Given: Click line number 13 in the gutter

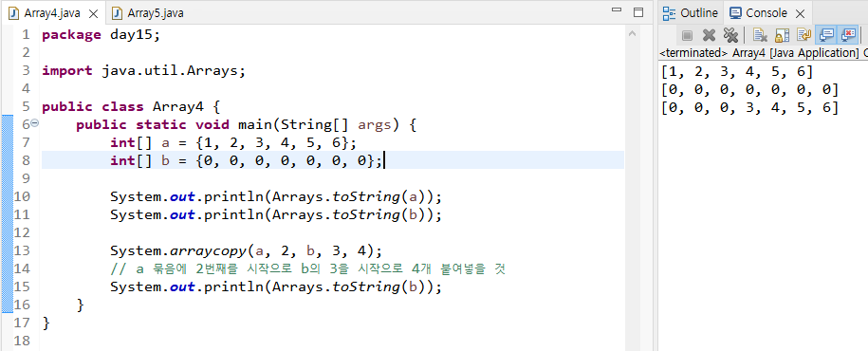Looking at the screenshot, I should [x=22, y=250].
